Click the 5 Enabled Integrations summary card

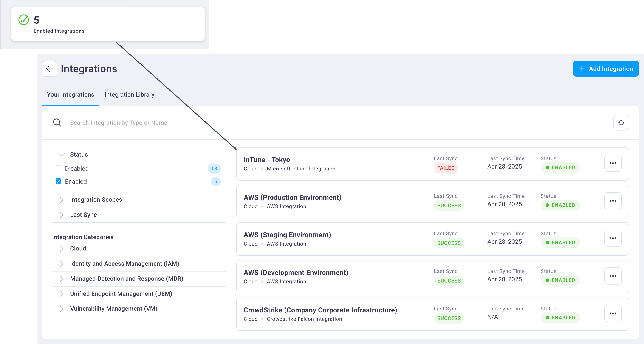coord(108,24)
